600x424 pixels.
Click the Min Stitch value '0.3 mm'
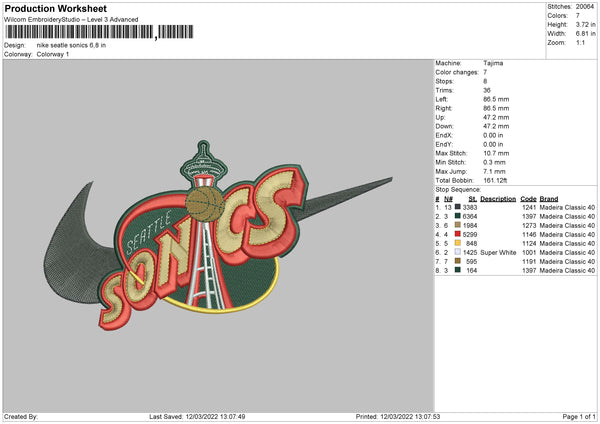pos(494,162)
